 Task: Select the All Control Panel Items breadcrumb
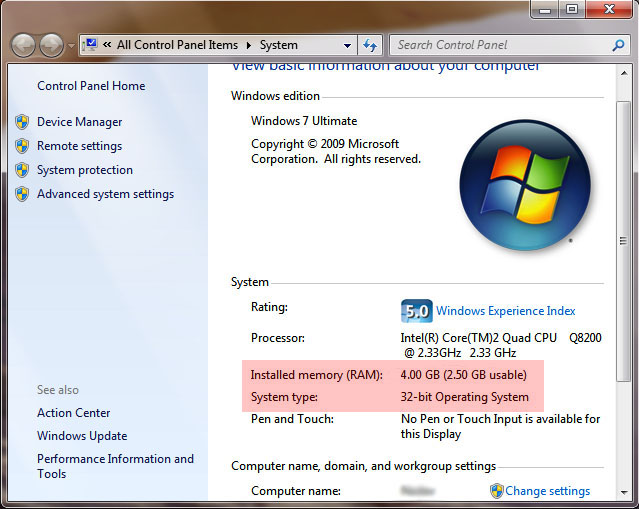(176, 45)
